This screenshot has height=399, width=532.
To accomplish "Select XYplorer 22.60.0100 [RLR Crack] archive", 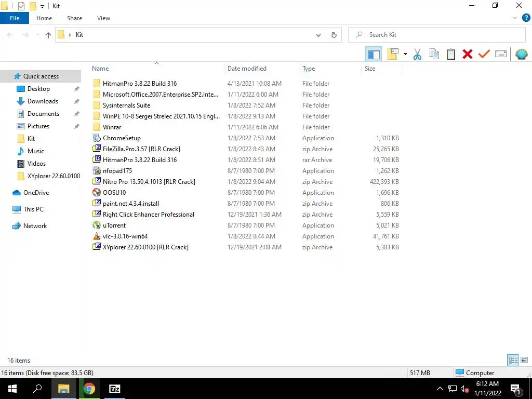I will coord(145,247).
